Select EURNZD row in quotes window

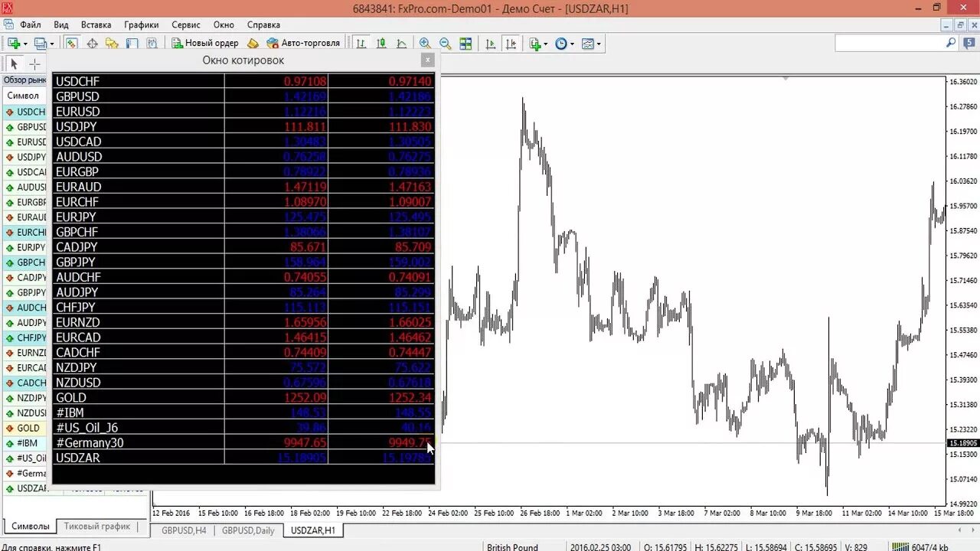click(243, 322)
